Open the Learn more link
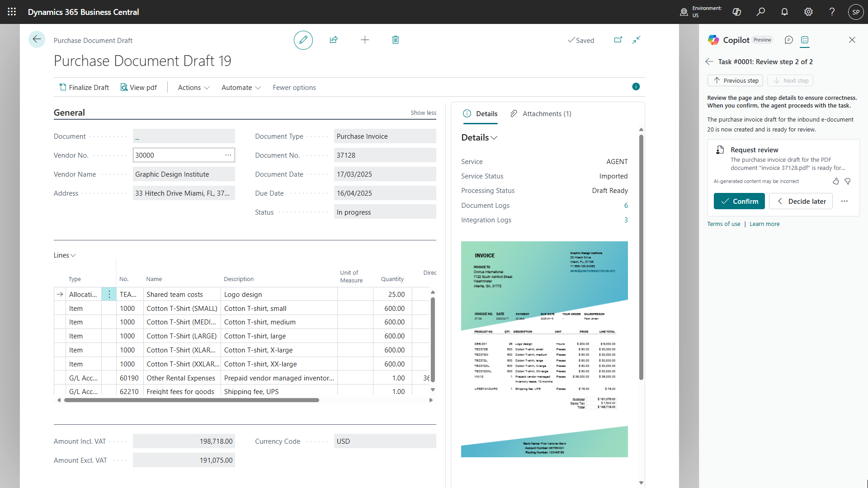Image resolution: width=868 pixels, height=488 pixels. tap(764, 224)
